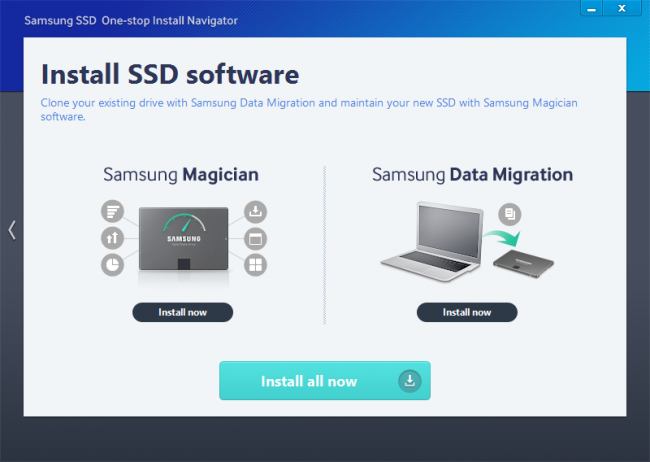
Task: Select the four-squares grid icon beside Magician SSD
Action: 255,265
